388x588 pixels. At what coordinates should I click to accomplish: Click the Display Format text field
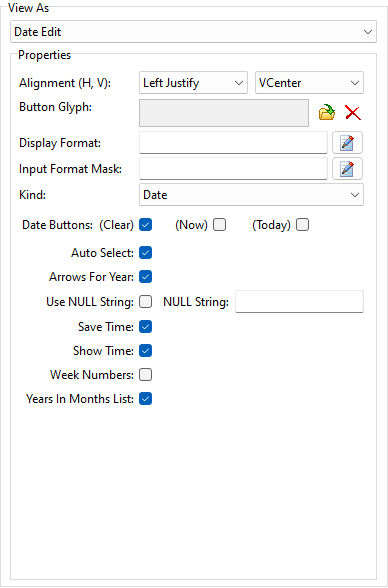point(233,142)
